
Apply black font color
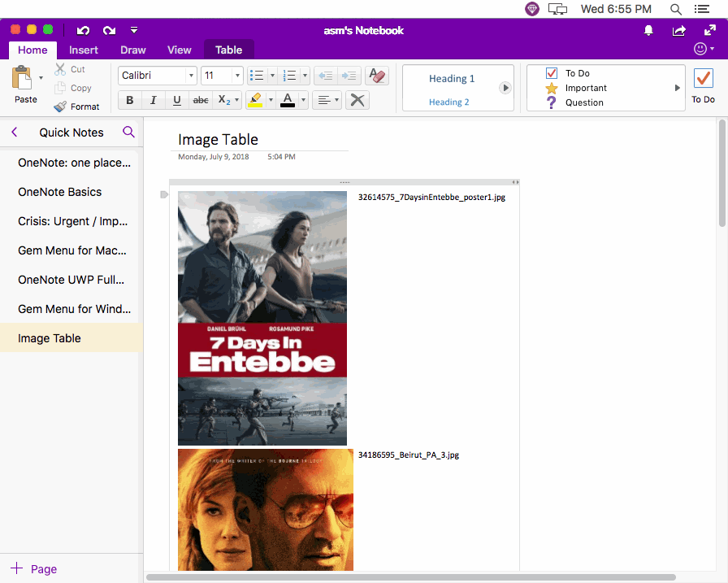click(288, 100)
